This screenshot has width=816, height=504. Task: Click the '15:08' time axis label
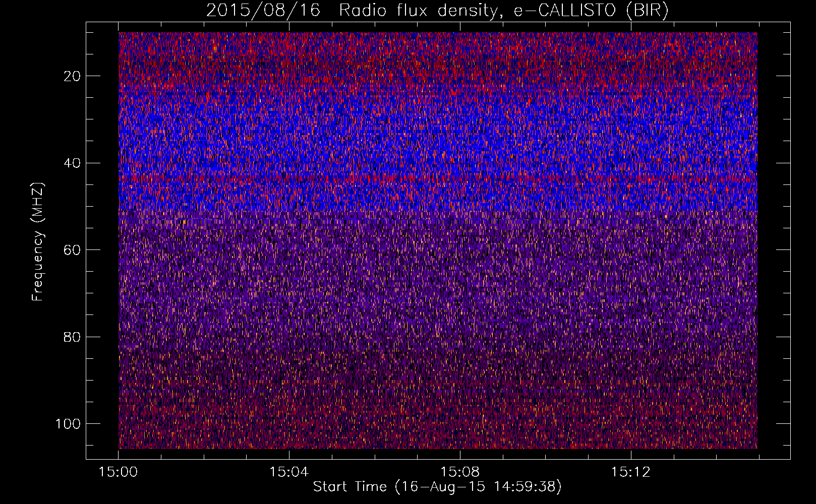[460, 472]
